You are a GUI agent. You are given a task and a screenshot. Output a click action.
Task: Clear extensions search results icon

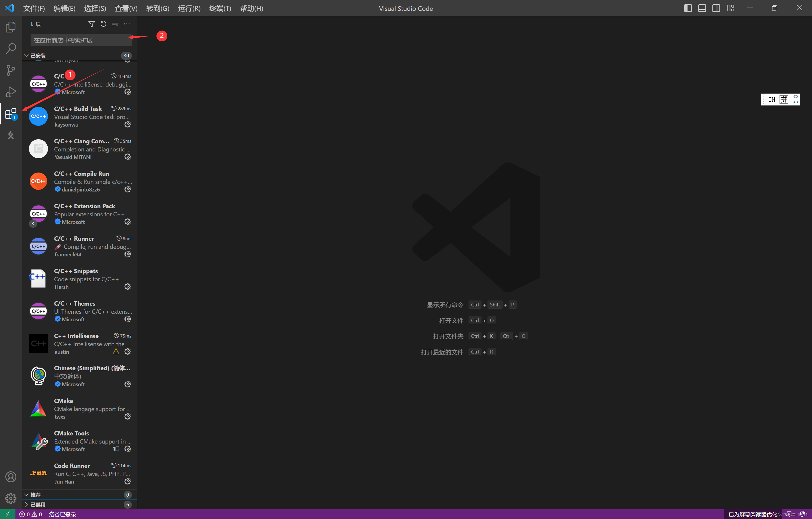click(115, 24)
